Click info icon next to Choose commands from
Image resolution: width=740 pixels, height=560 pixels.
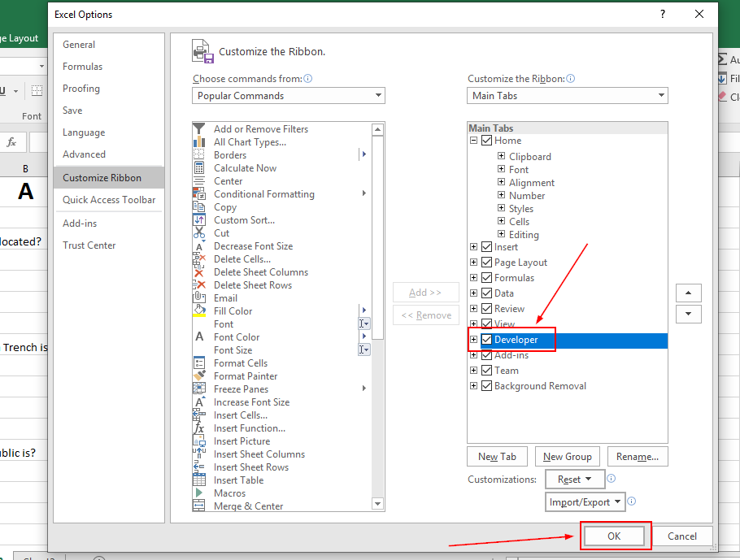tap(307, 79)
